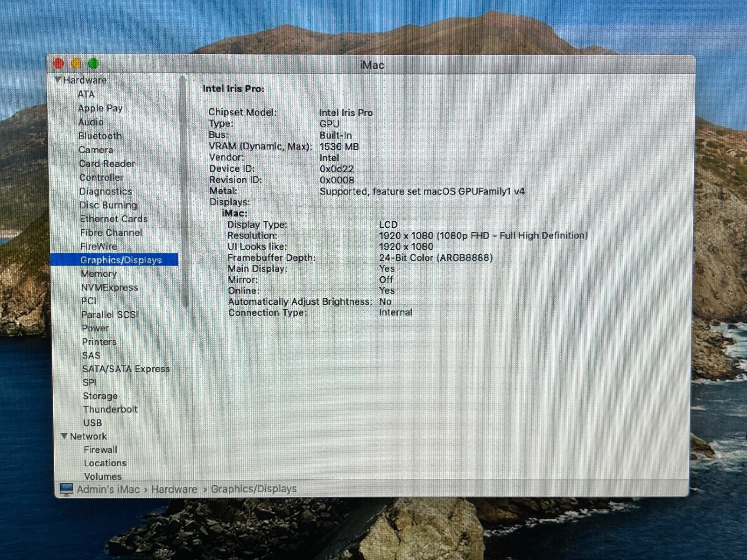
Task: Select the Hardware category label
Action: click(85, 80)
